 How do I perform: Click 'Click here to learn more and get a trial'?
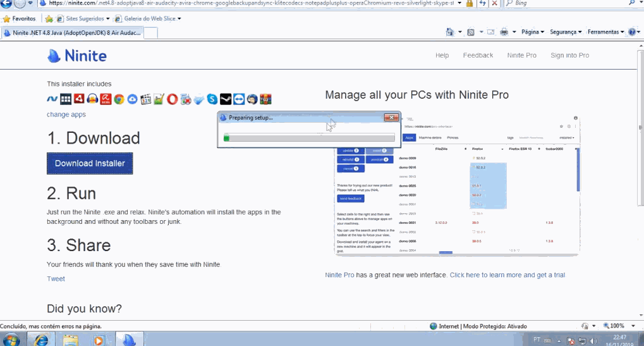tap(507, 275)
